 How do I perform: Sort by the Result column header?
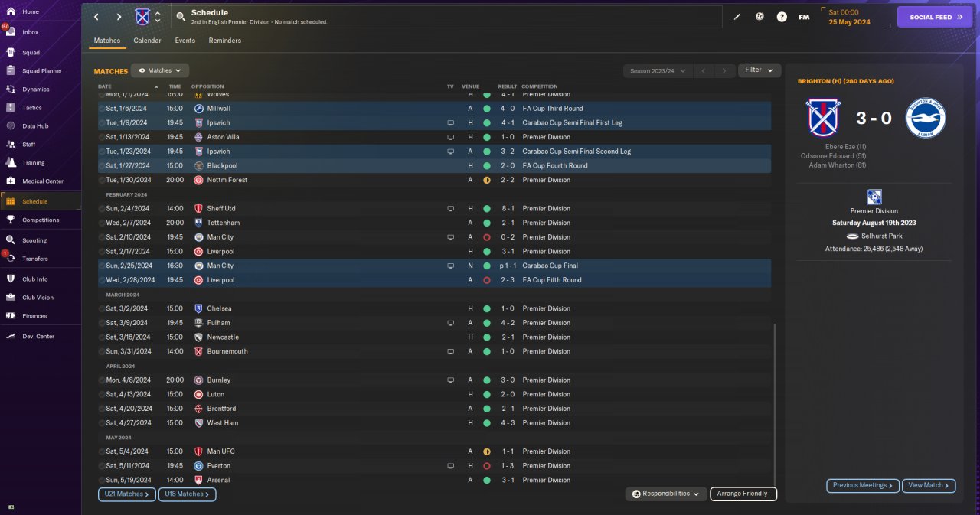508,86
